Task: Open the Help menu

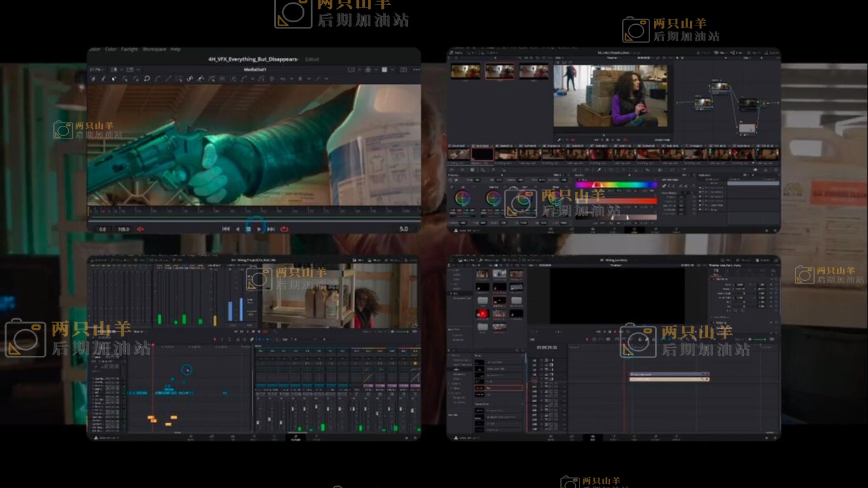Action: (175, 49)
